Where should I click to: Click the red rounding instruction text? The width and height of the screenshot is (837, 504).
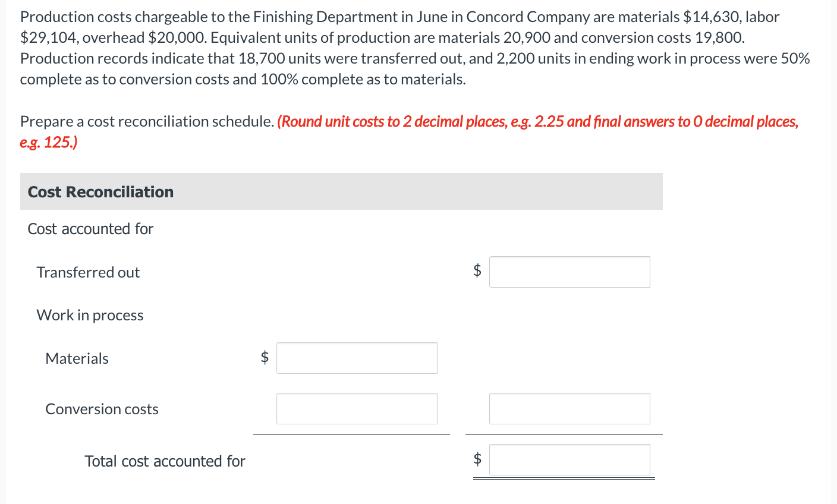point(537,122)
